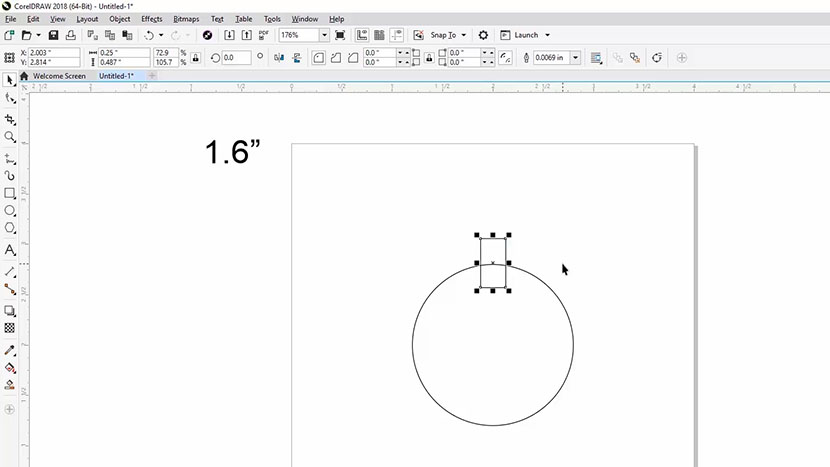Open the zoom level dropdown
The image size is (830, 467).
point(324,35)
